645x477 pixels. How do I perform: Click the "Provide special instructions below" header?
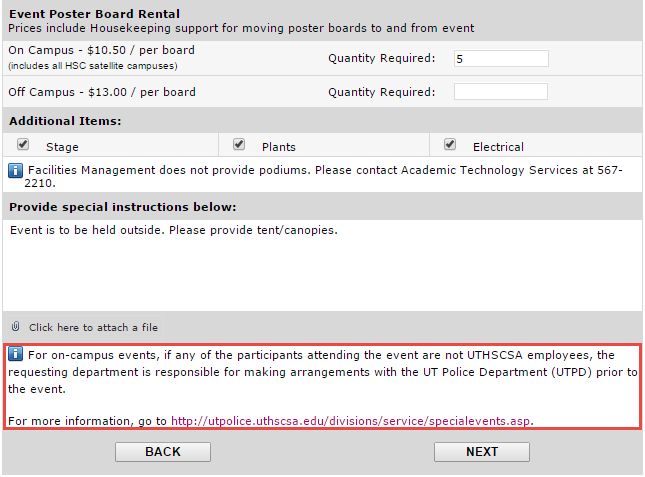[x=122, y=207]
